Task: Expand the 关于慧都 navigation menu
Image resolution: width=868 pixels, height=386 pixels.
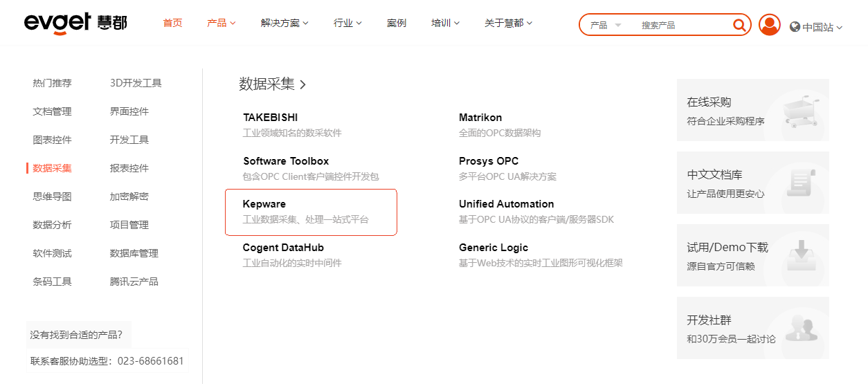Action: click(508, 23)
